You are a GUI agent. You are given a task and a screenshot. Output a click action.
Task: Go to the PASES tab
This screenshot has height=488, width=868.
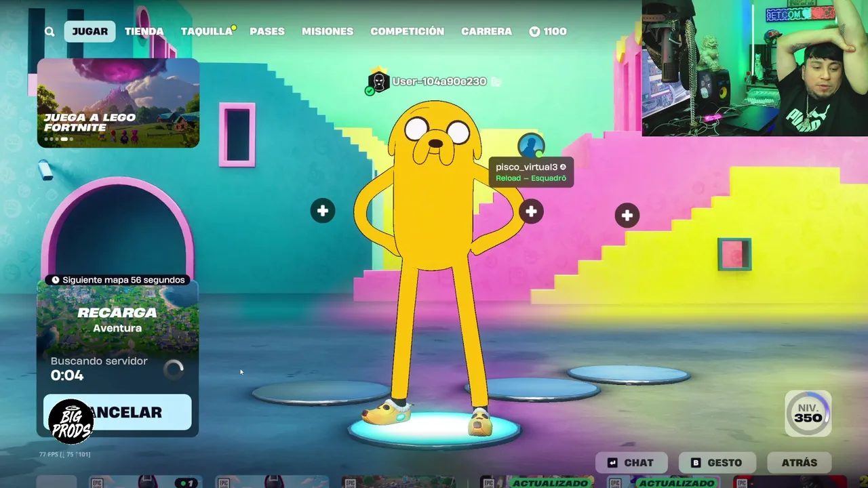267,31
